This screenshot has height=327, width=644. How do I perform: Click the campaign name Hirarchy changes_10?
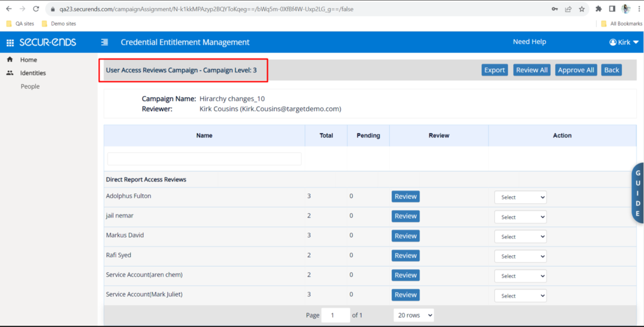pos(232,99)
